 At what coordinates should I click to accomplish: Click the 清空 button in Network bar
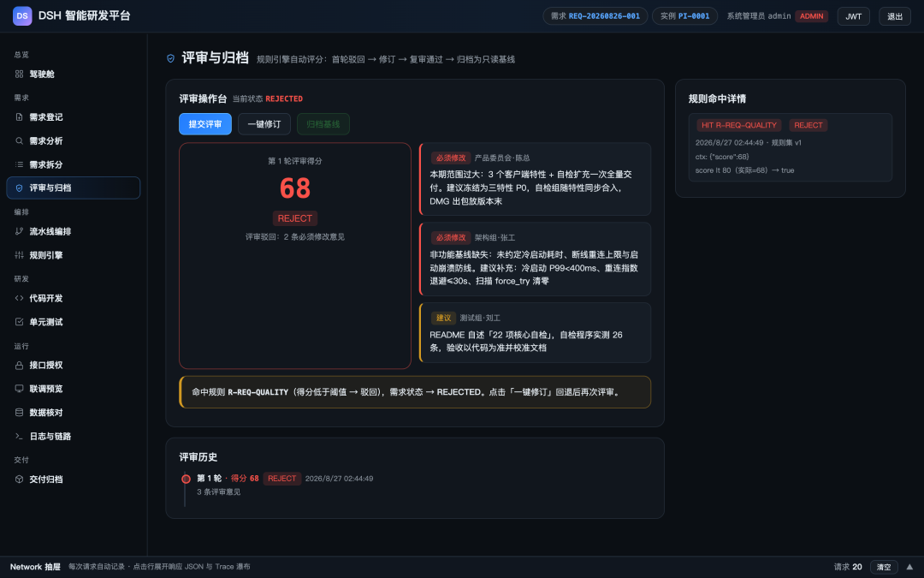point(883,567)
